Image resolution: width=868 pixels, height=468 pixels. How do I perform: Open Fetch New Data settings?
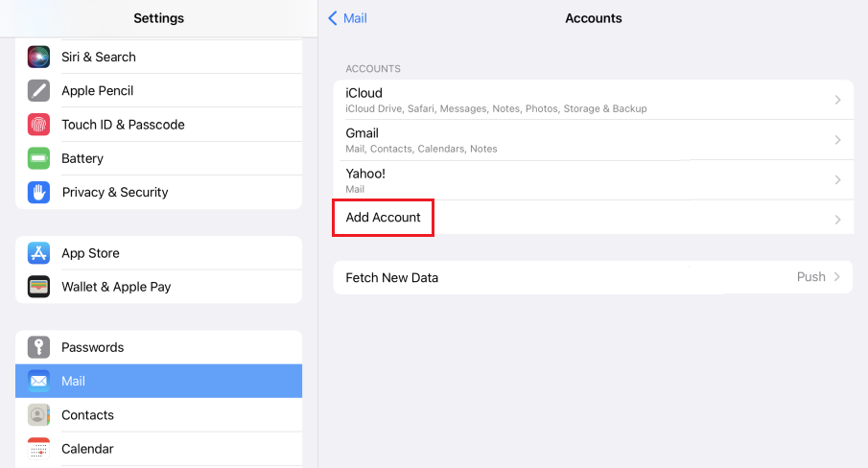(x=393, y=277)
